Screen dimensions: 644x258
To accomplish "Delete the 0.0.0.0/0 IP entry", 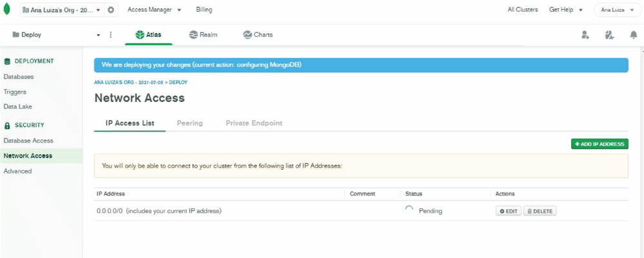I will [x=540, y=211].
